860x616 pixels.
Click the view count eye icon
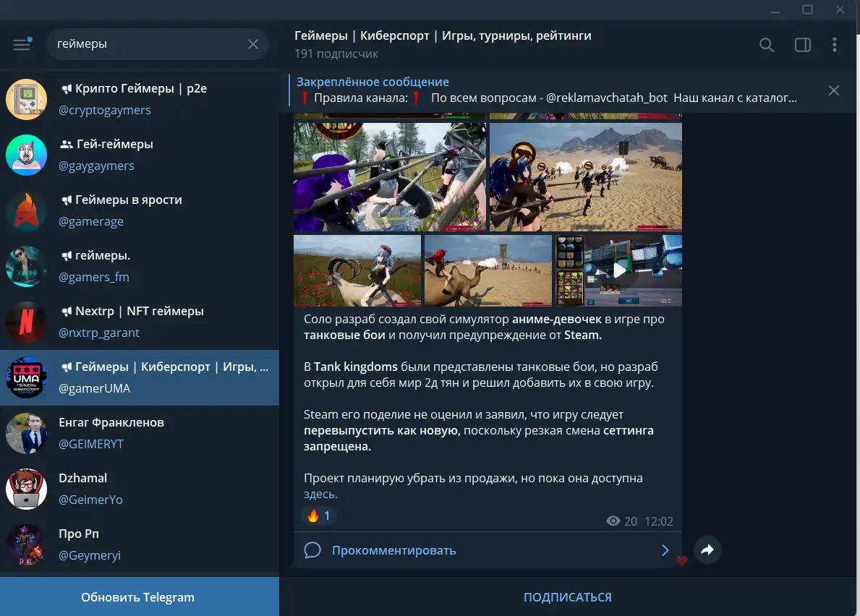(x=613, y=521)
